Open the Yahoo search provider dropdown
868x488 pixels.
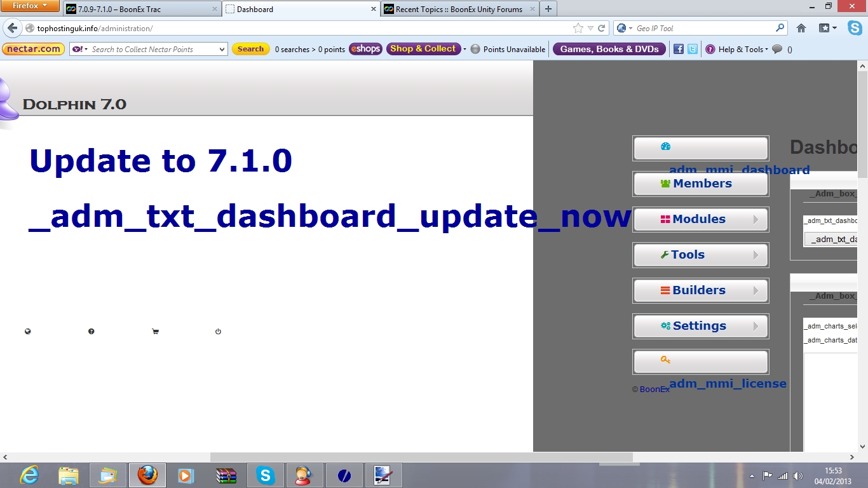[x=80, y=49]
